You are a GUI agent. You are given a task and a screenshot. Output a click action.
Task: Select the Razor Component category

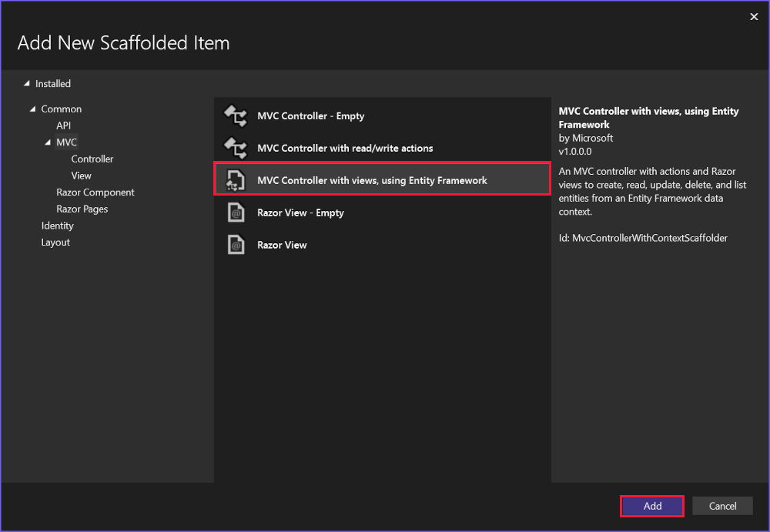coord(95,192)
